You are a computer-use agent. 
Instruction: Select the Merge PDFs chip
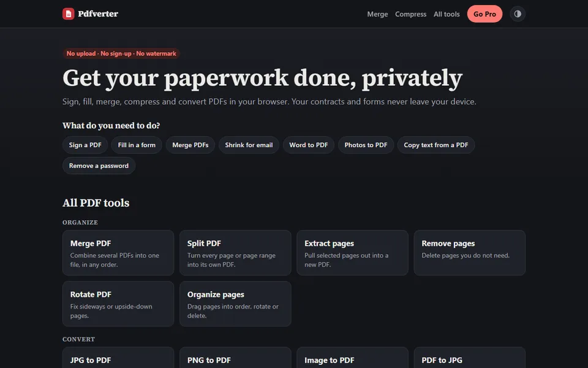[190, 145]
